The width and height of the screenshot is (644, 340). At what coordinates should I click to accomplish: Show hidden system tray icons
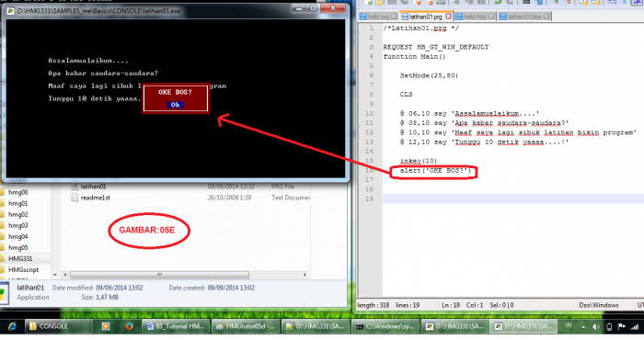coord(583,327)
